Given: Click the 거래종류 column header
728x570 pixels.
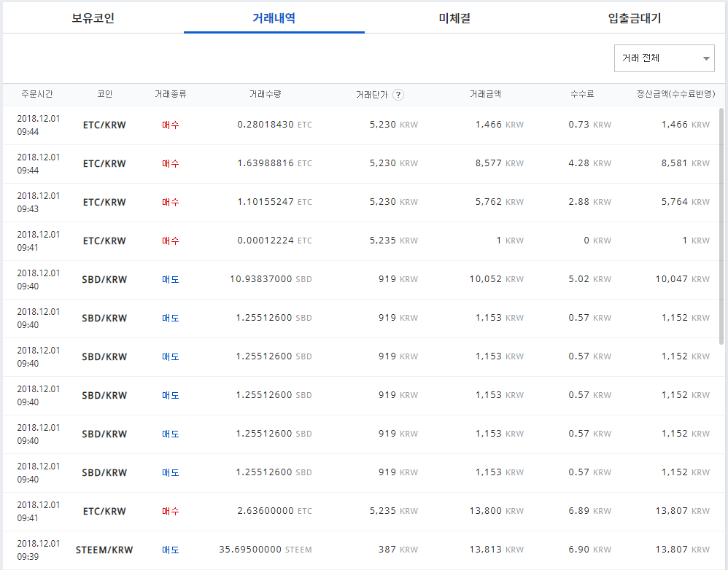Looking at the screenshot, I should (x=171, y=94).
